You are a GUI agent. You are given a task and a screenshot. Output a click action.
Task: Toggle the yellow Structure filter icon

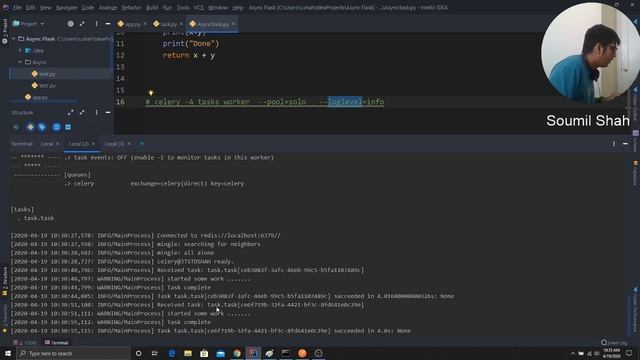click(x=30, y=127)
